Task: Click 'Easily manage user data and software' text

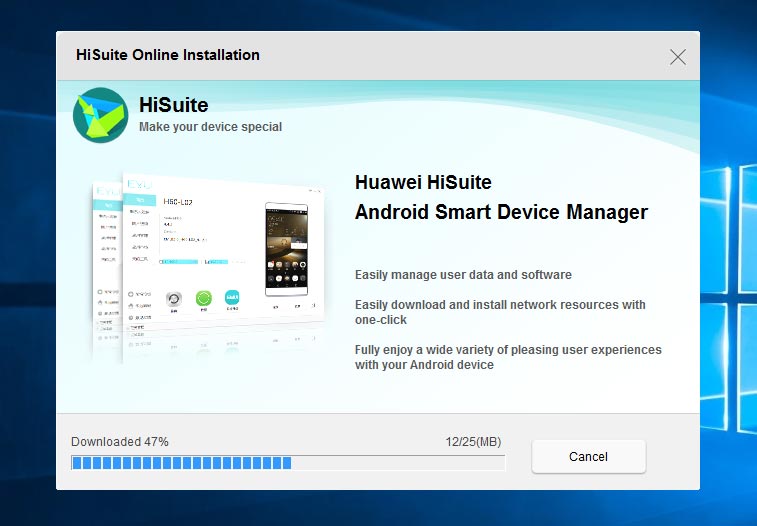Action: pyautogui.click(x=463, y=275)
